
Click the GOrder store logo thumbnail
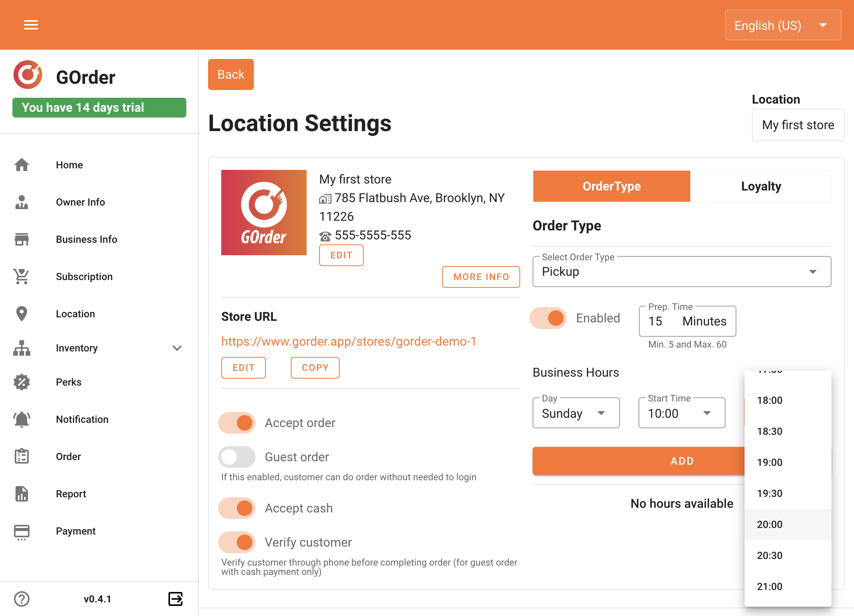coord(264,213)
